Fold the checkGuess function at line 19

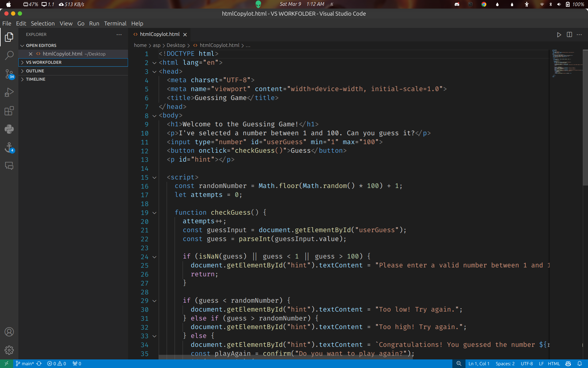[x=154, y=213]
